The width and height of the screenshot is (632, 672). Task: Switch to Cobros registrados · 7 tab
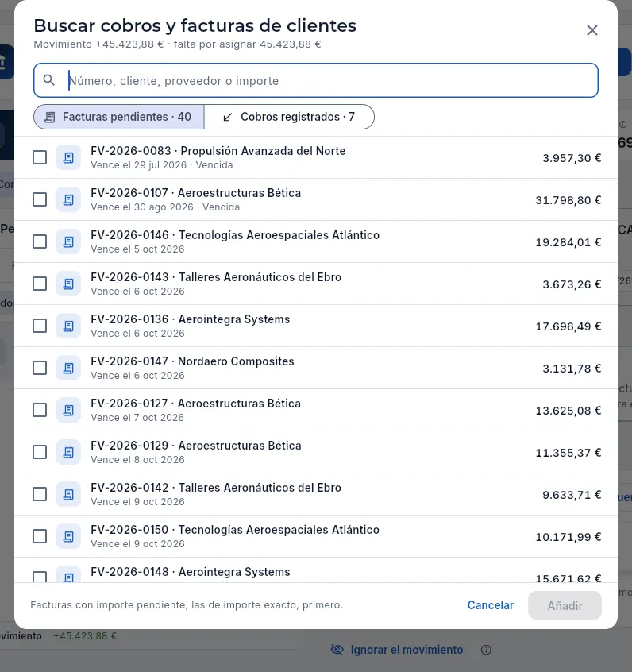tap(289, 117)
